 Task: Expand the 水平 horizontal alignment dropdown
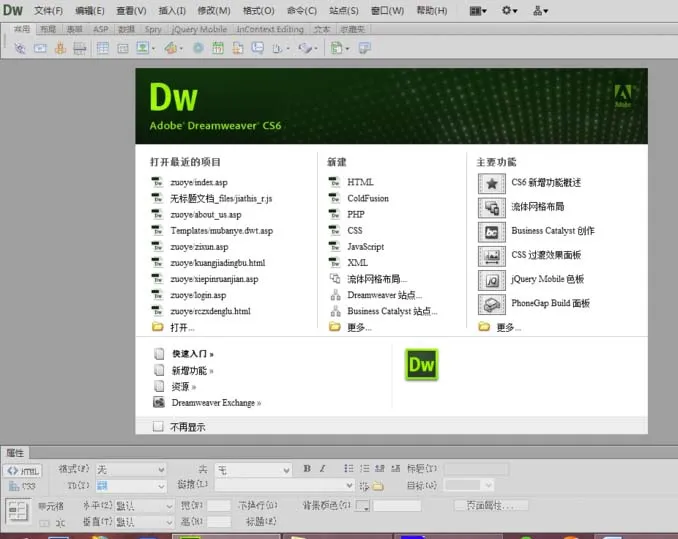coord(144,506)
